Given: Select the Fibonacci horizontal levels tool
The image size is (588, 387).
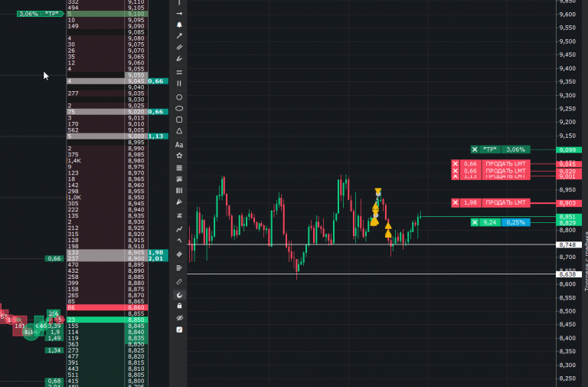Looking at the screenshot, I should tap(179, 168).
